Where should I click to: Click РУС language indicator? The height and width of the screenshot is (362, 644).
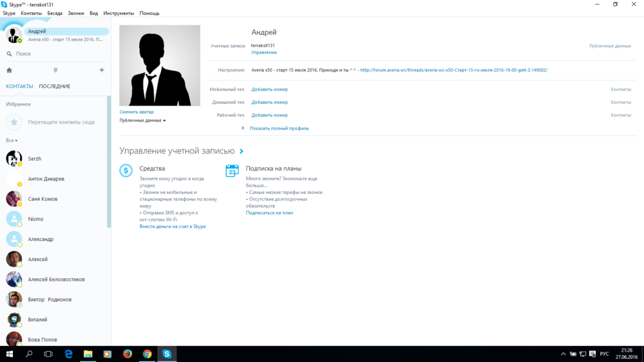coord(604,354)
